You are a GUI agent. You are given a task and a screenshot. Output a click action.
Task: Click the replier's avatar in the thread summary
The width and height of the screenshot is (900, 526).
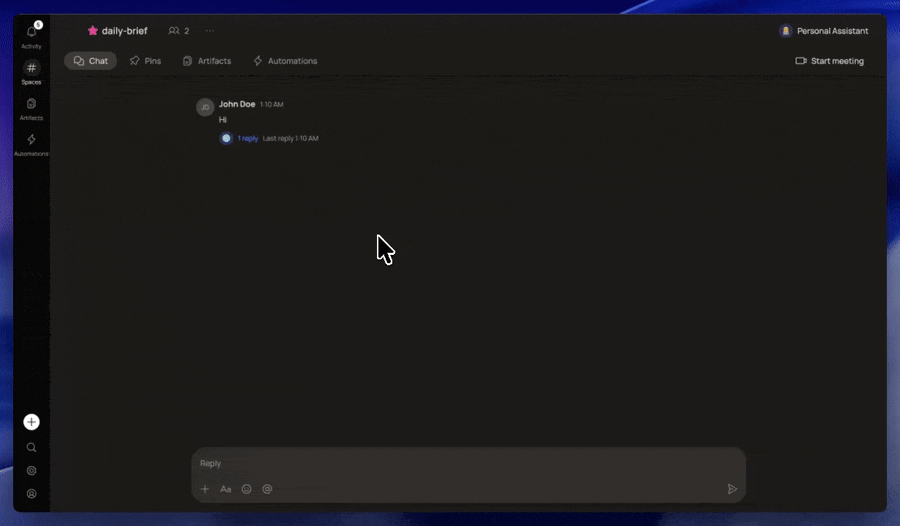coord(226,138)
